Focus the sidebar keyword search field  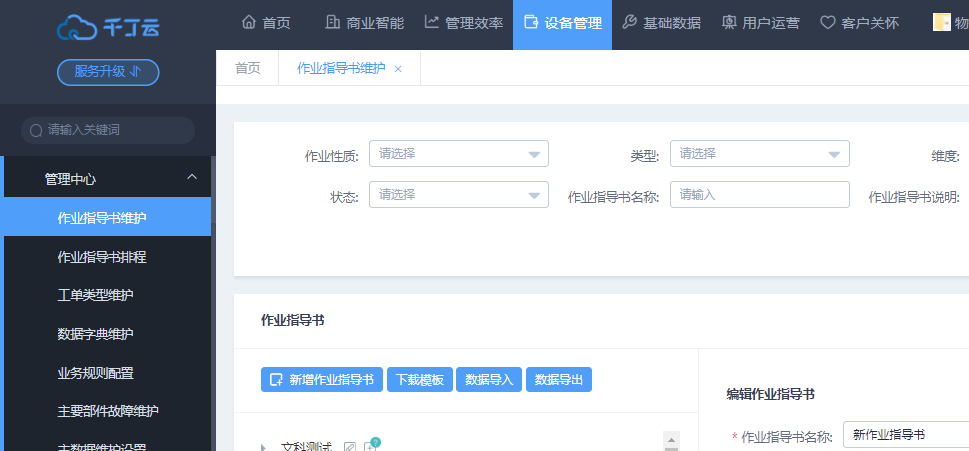108,130
